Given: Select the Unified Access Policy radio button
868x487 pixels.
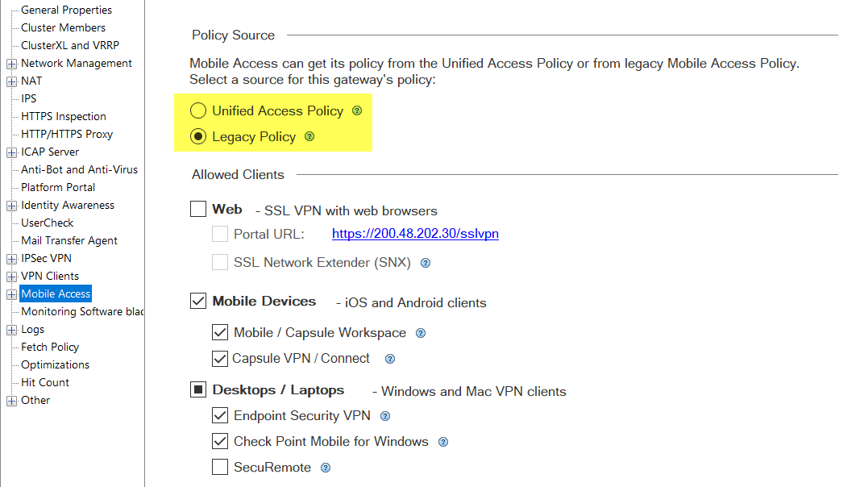Looking at the screenshot, I should tap(198, 110).
